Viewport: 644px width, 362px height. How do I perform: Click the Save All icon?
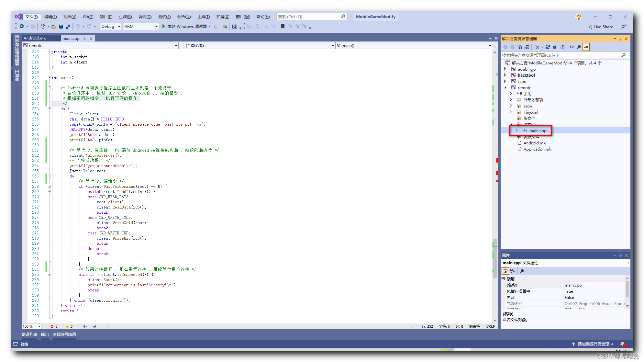[x=68, y=26]
